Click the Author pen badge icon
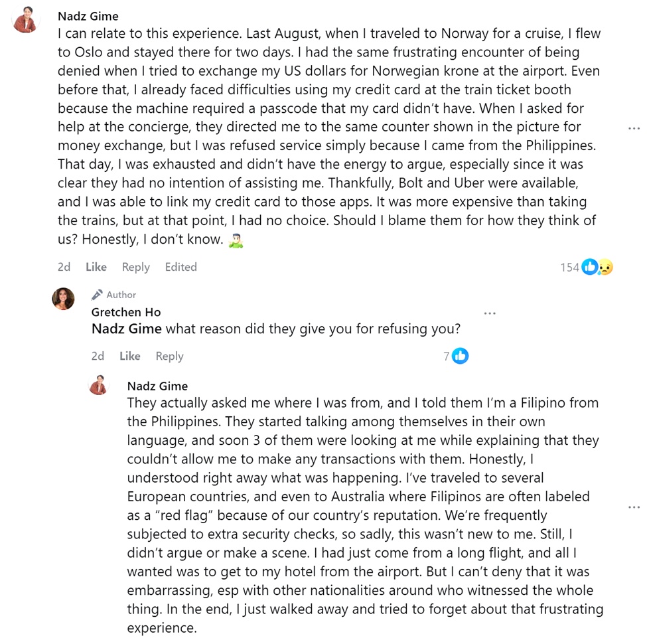This screenshot has height=644, width=647. pyautogui.click(x=97, y=295)
